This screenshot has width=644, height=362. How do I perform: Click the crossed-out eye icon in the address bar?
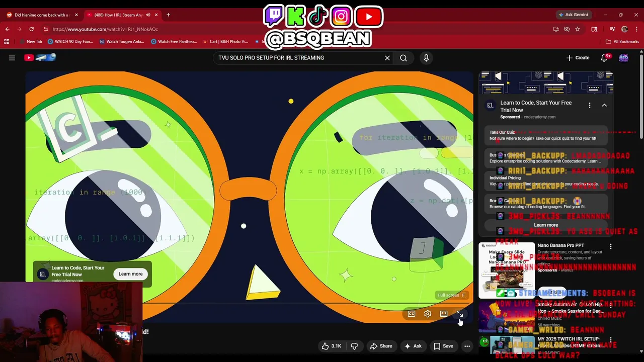tap(567, 29)
